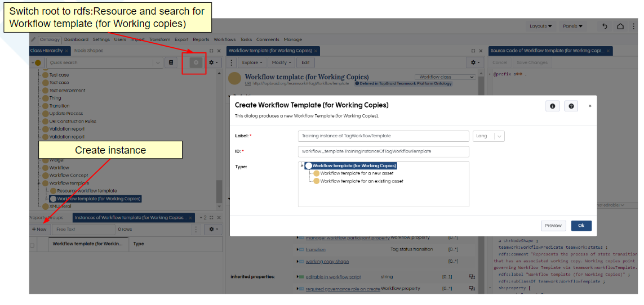Select Workflow Concept in the class tree

tap(69, 175)
